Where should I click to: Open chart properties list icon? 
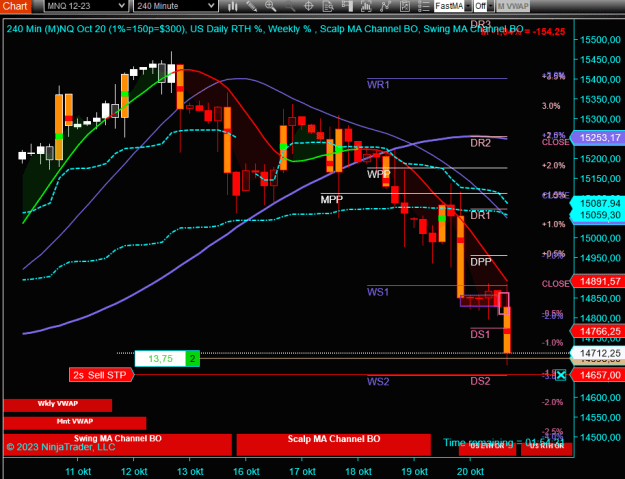[x=423, y=6]
